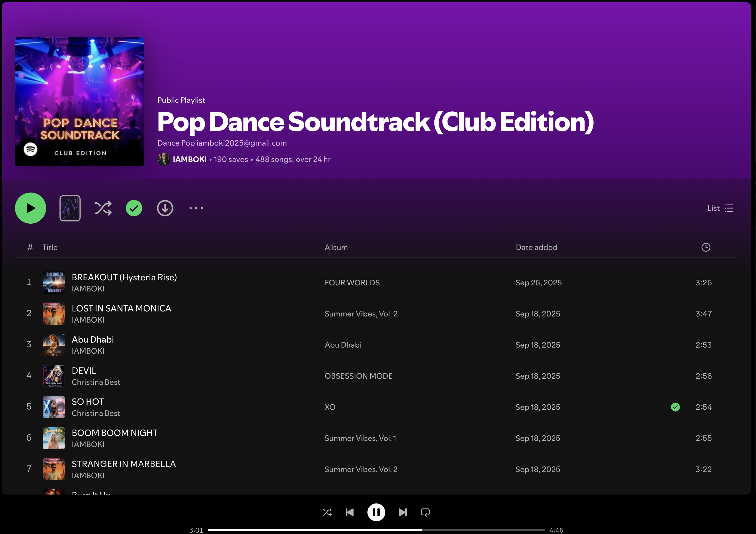Open the three-dot More options menu
This screenshot has height=534, width=756.
[196, 208]
